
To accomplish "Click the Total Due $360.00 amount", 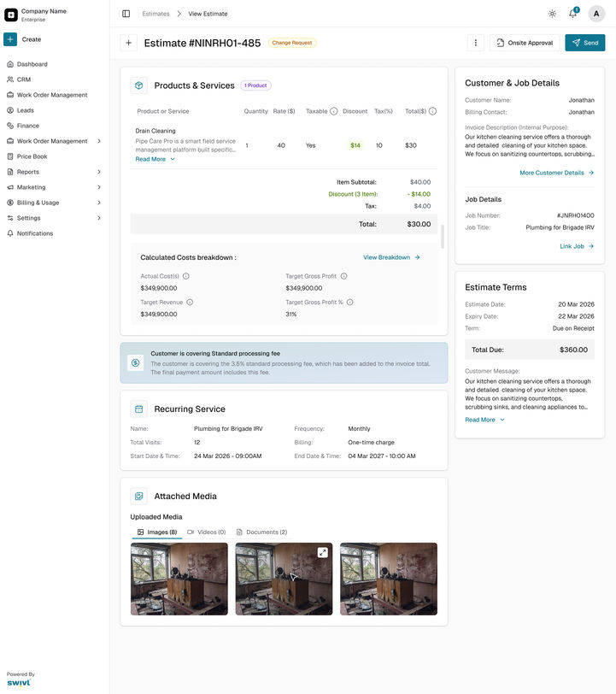I will point(573,350).
